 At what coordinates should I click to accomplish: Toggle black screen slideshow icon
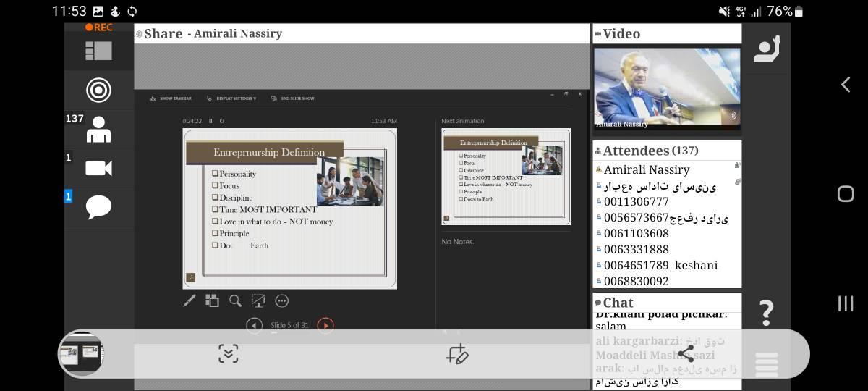[x=258, y=300]
